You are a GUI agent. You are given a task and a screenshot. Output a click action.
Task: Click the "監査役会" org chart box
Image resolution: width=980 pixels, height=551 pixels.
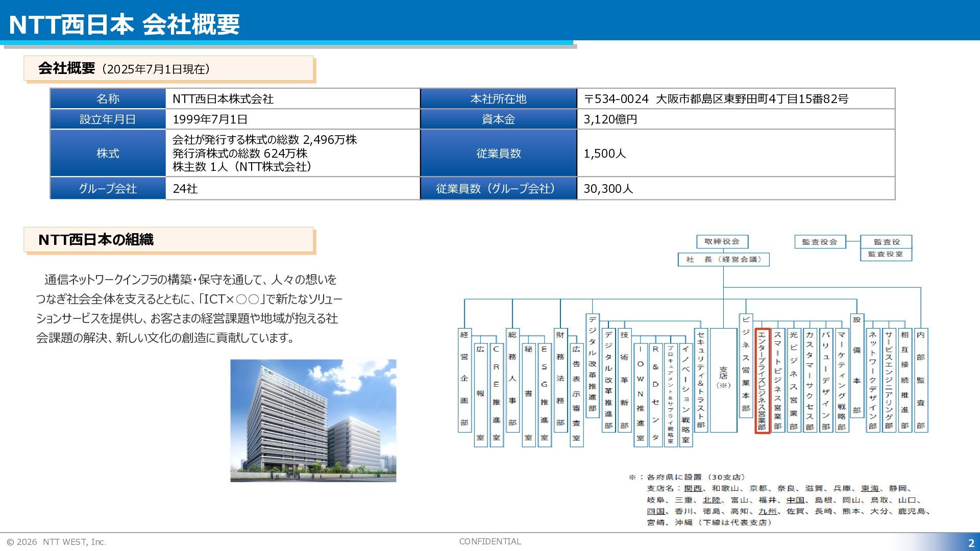click(x=820, y=242)
